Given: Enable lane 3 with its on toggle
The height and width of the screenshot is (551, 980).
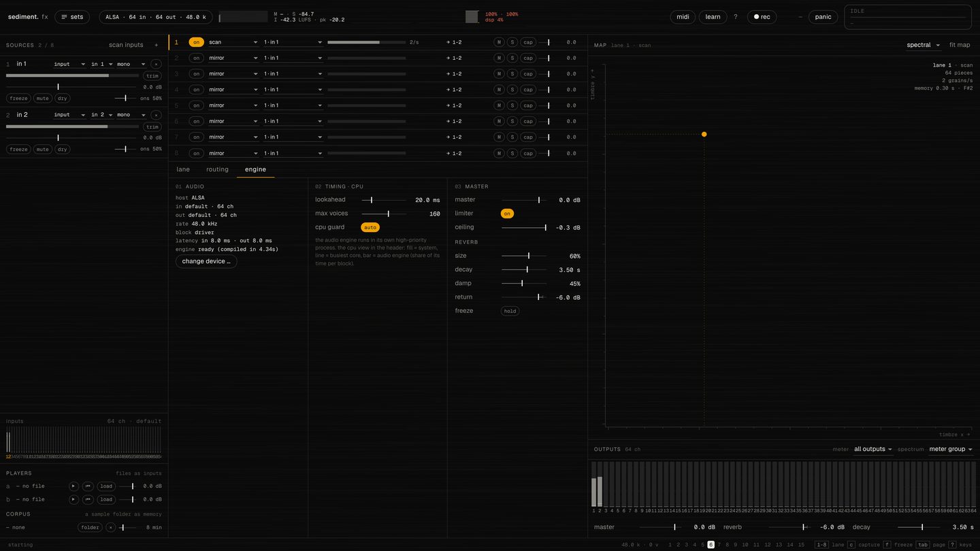Looking at the screenshot, I should [x=196, y=73].
